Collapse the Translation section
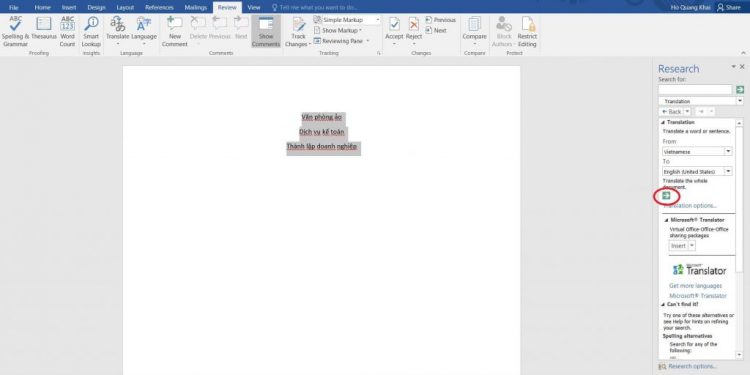 click(663, 122)
